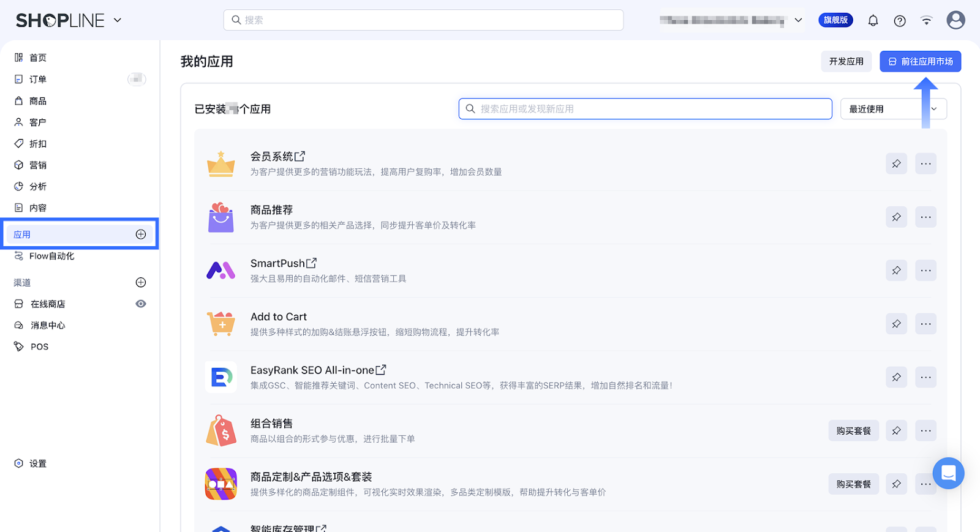Viewport: 980px width, 532px height.
Task: Click the Add to Cart app icon
Action: (x=221, y=324)
